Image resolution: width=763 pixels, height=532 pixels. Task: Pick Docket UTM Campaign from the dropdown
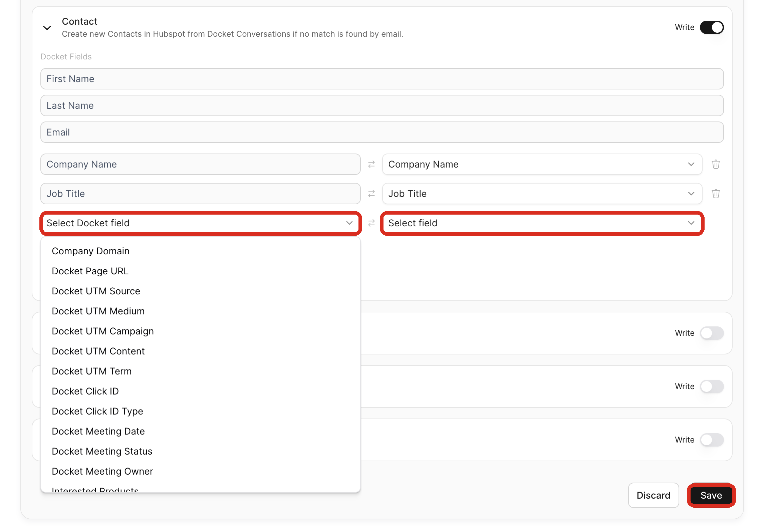(x=200, y=331)
